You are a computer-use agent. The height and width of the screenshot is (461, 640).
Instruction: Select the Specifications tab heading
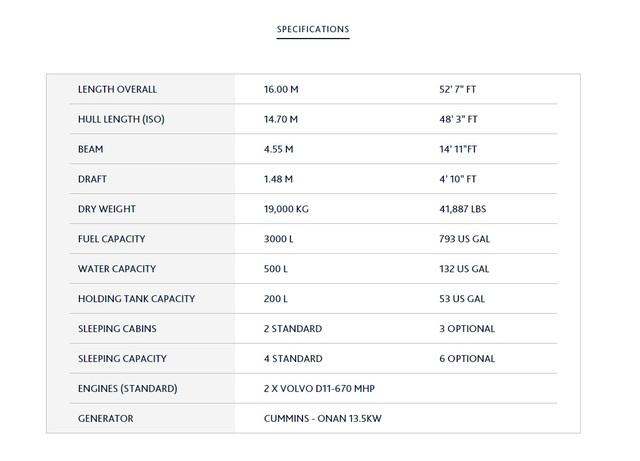tap(312, 30)
